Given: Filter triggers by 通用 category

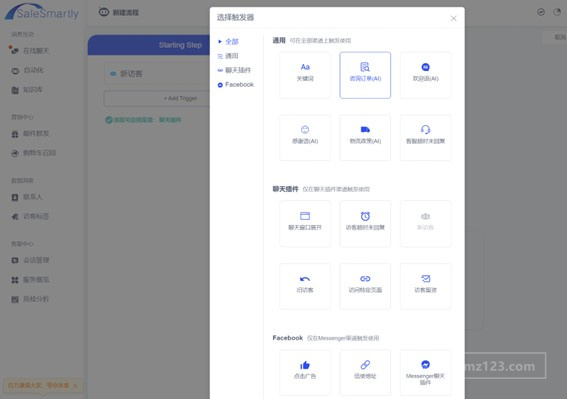Looking at the screenshot, I should point(228,56).
